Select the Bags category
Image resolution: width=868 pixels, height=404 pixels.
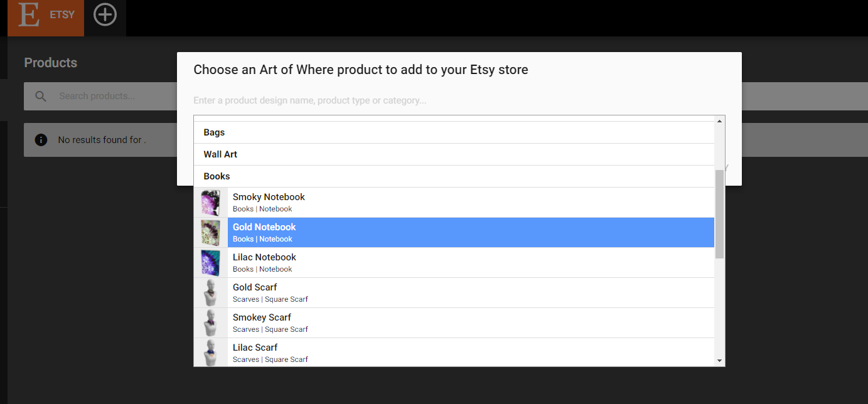pos(454,132)
